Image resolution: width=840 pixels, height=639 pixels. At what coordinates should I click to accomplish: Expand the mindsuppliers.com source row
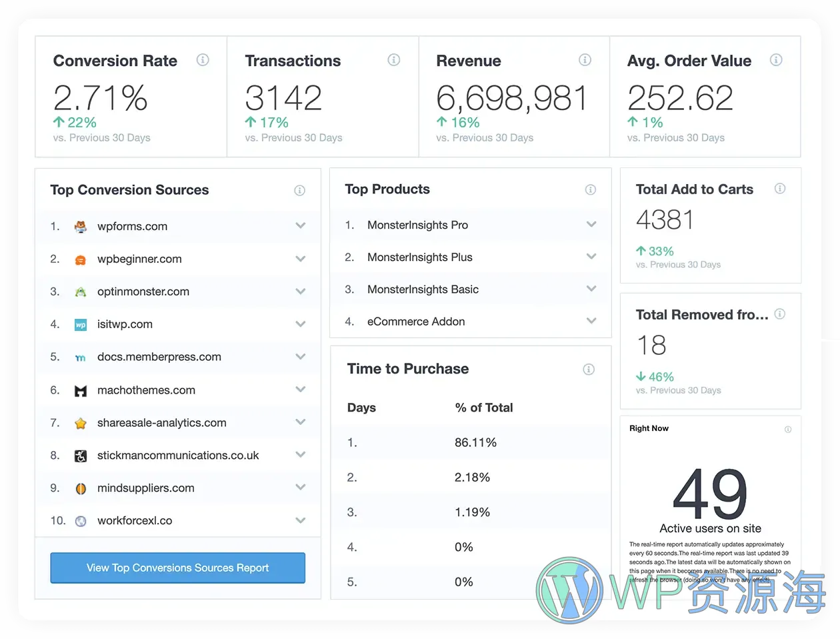[x=301, y=487]
